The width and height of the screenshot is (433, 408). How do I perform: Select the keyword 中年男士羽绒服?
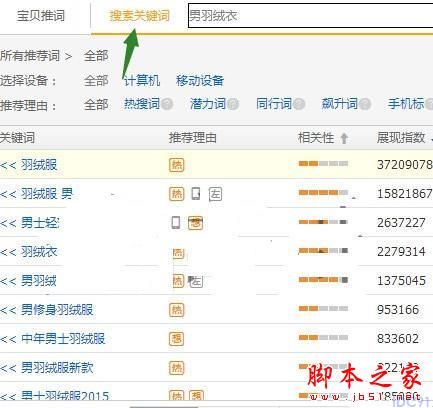63,339
